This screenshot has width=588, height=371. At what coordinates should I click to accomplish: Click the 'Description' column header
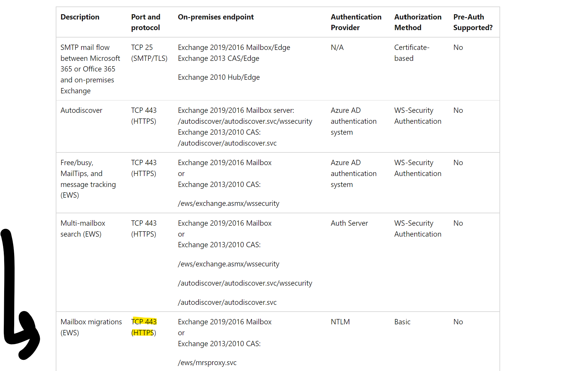(x=80, y=17)
